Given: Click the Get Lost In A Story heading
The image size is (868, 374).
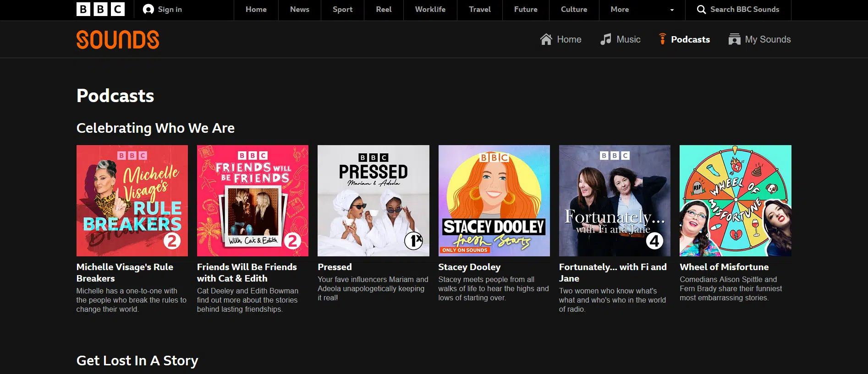Looking at the screenshot, I should point(137,361).
